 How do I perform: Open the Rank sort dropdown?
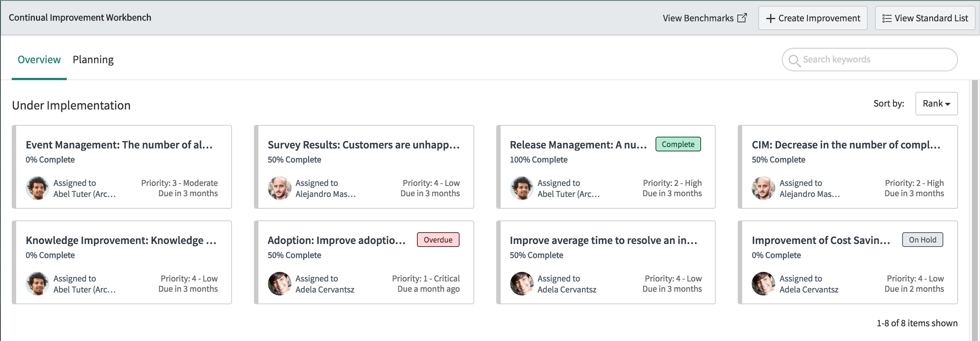(936, 104)
